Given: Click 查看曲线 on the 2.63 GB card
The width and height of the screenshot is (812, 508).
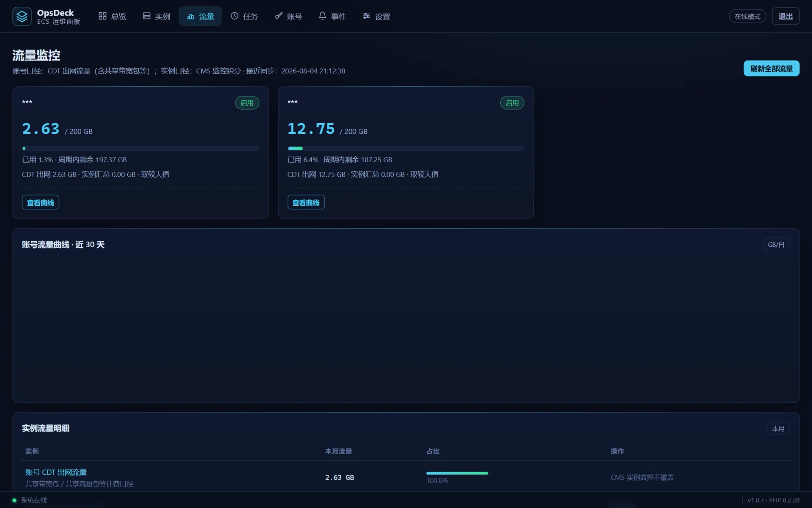Looking at the screenshot, I should [41, 202].
